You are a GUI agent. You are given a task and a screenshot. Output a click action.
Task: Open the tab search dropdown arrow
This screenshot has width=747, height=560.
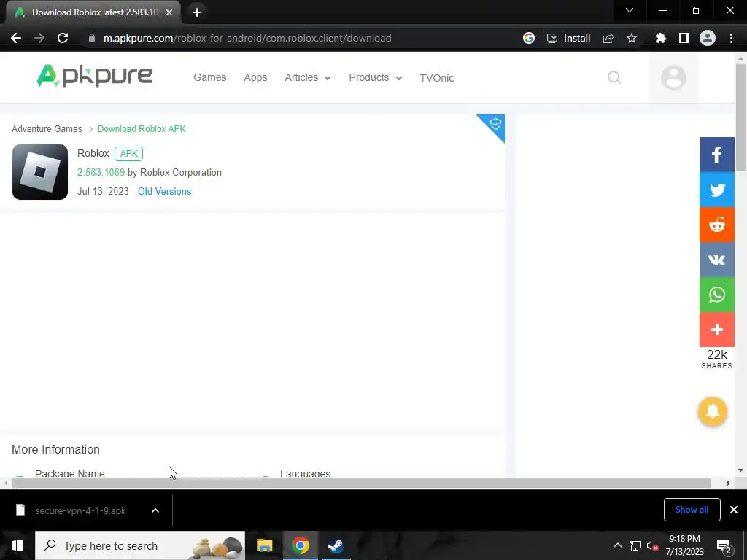(630, 10)
